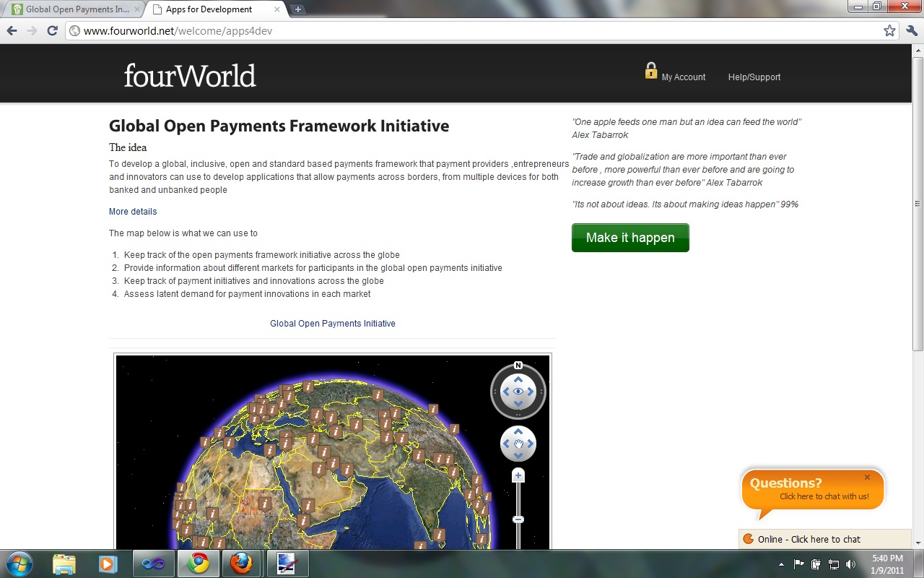Click the look-up arrow on the eye control
The image size is (924, 578).
click(518, 379)
